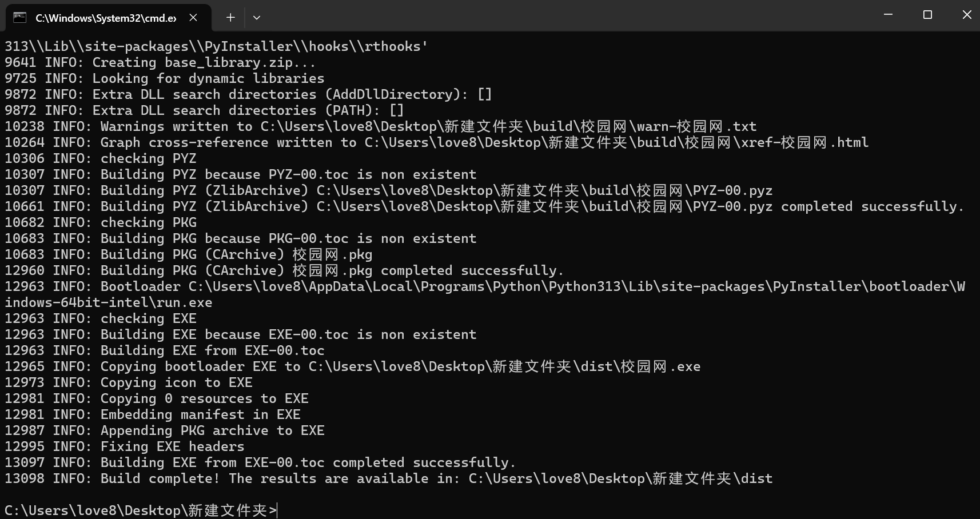The height and width of the screenshot is (519, 980).
Task: Click the 'checking PYZ' output line
Action: 101,158
